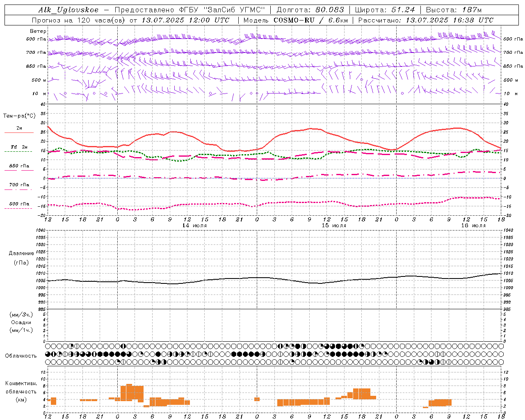
Task: Click the 500 гПа temperature legend entry
Action: [19, 204]
